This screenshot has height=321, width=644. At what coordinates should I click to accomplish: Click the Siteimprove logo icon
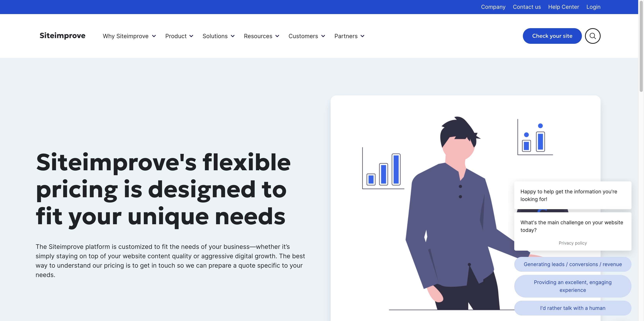(x=63, y=36)
